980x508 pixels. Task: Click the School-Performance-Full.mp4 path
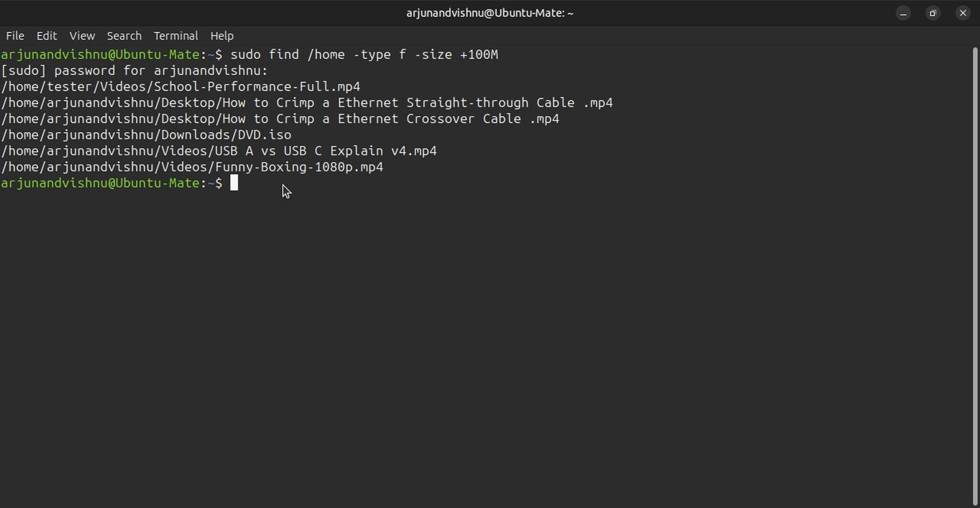click(x=181, y=87)
